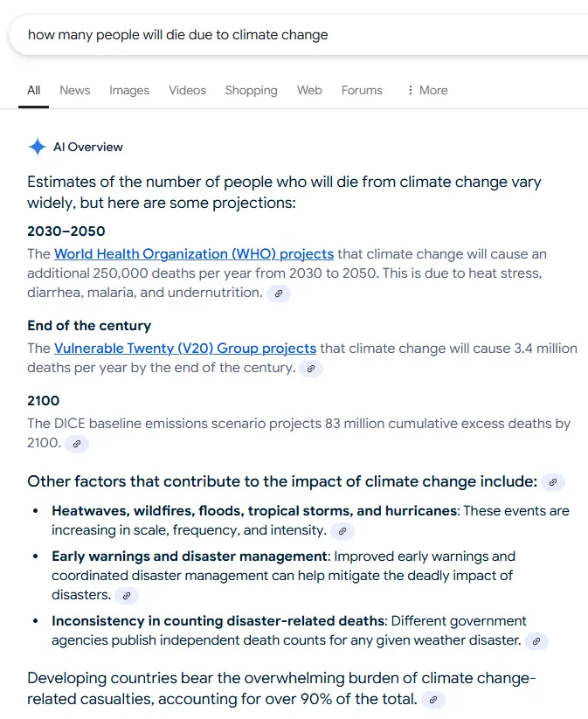Image resolution: width=588 pixels, height=719 pixels.
Task: Expand the More search filters menu
Action: 427,90
